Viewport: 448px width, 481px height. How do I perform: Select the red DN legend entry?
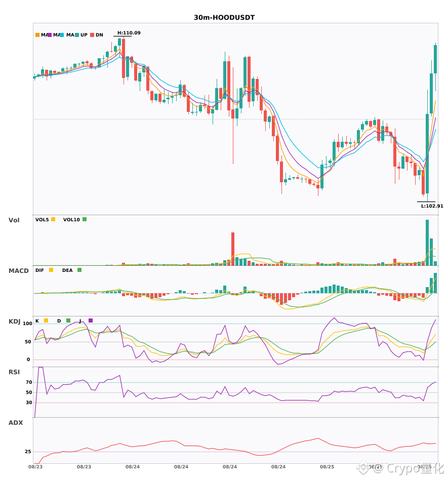pyautogui.click(x=97, y=35)
